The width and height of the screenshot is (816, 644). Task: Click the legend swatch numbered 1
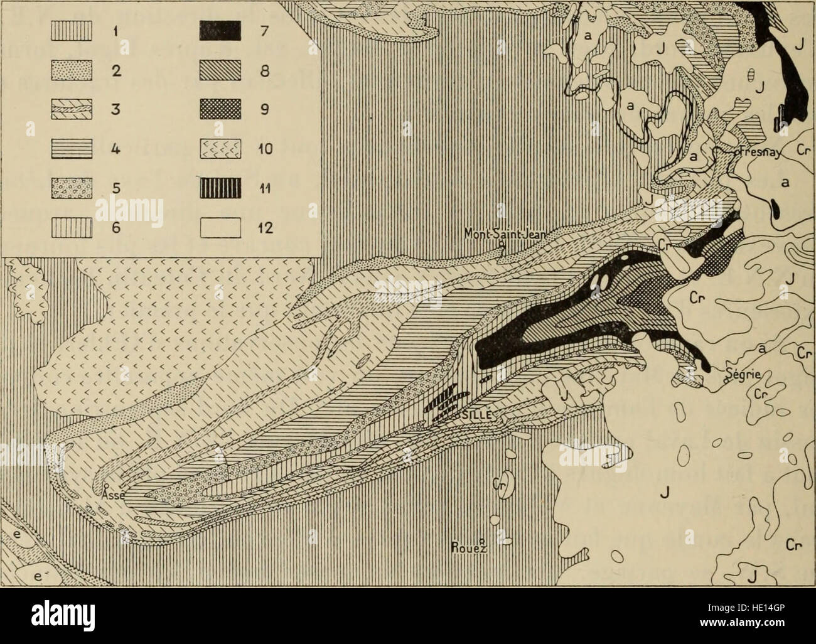[72, 31]
